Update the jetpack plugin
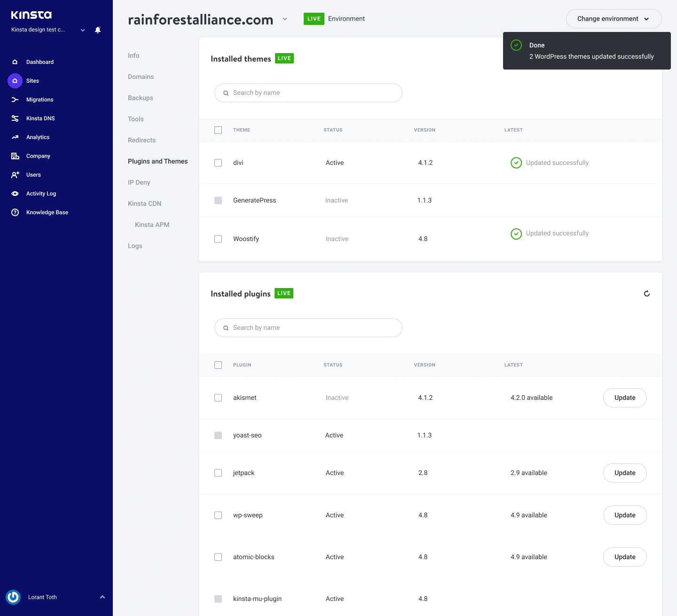The image size is (677, 616). coord(625,473)
